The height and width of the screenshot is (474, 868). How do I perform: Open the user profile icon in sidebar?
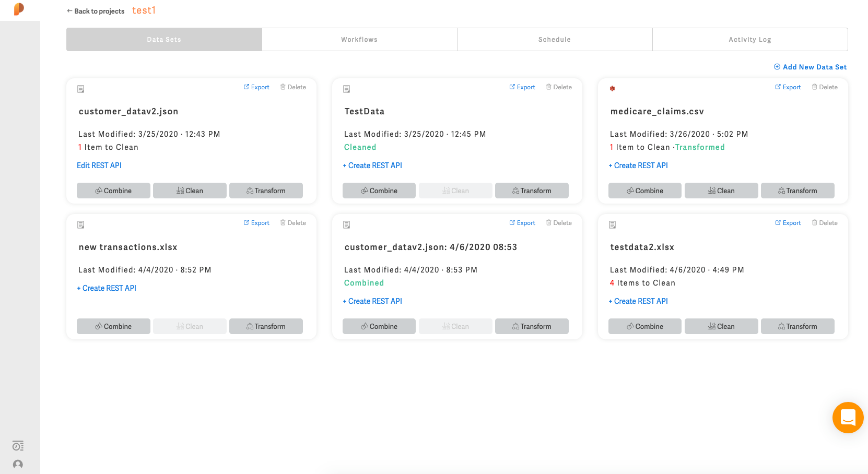coord(18,464)
